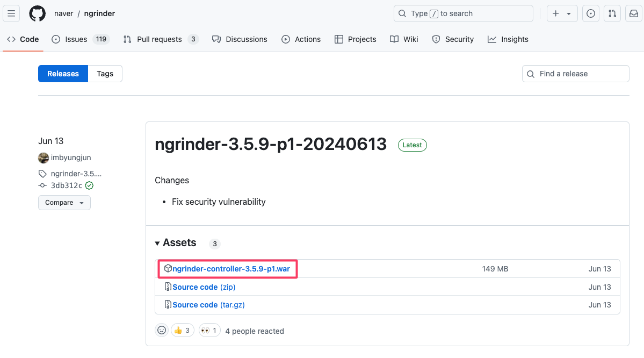Toggle the thumbs up reaction
Image resolution: width=644 pixels, height=358 pixels.
tap(183, 330)
